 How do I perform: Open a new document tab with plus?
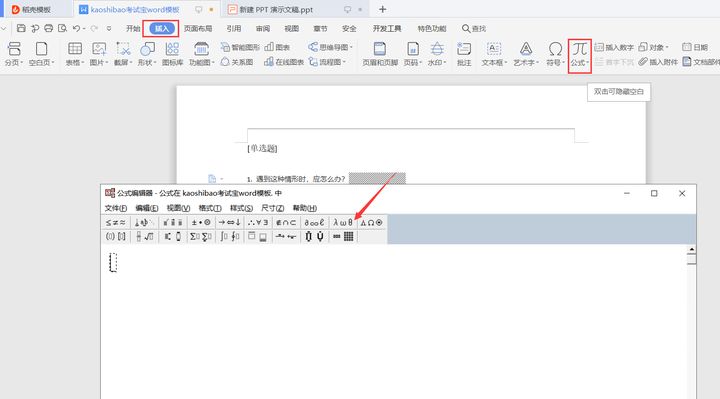pyautogui.click(x=382, y=9)
